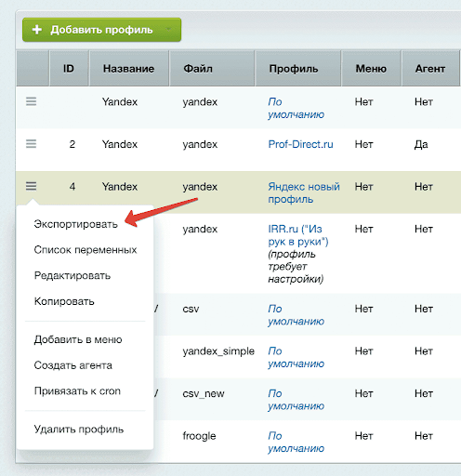Sort by the Название column header

128,69
